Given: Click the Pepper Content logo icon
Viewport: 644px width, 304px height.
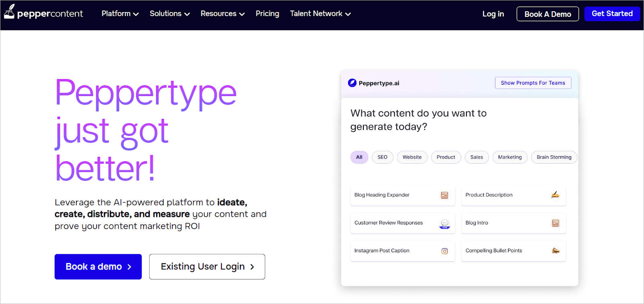Looking at the screenshot, I should point(9,12).
